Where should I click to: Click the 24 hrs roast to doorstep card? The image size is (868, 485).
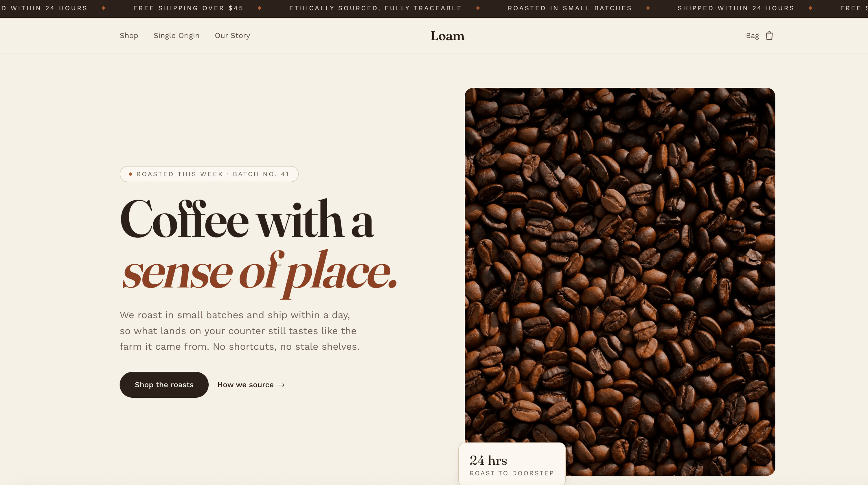512,464
